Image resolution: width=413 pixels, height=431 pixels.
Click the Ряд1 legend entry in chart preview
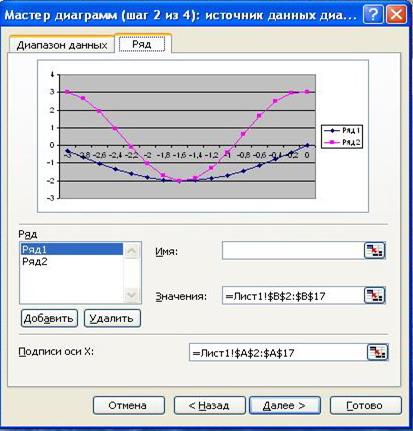[342, 131]
